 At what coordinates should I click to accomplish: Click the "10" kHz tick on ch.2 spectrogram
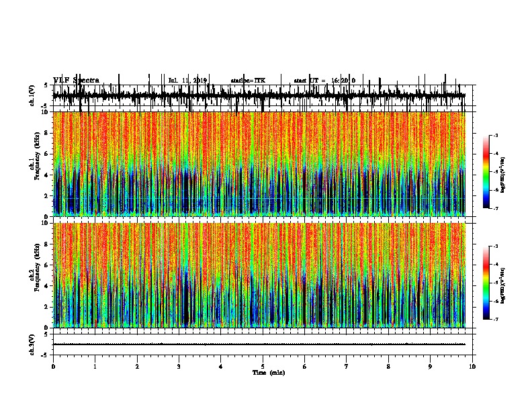(x=46, y=223)
